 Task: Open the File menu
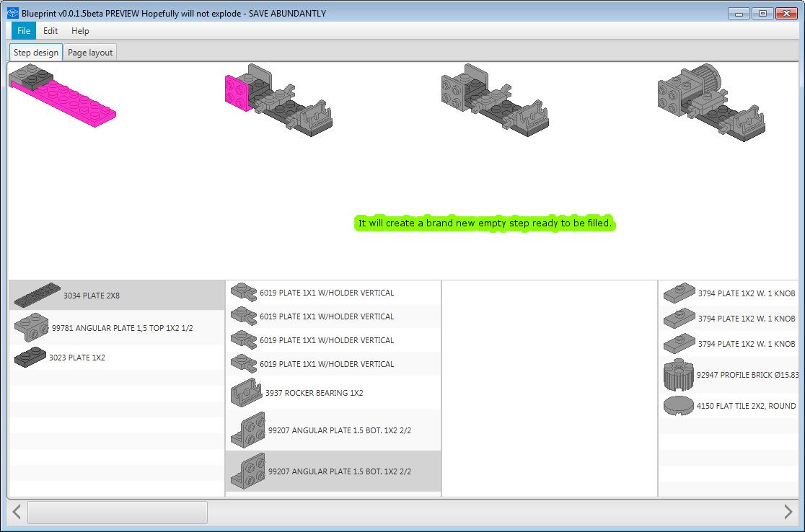[x=24, y=31]
